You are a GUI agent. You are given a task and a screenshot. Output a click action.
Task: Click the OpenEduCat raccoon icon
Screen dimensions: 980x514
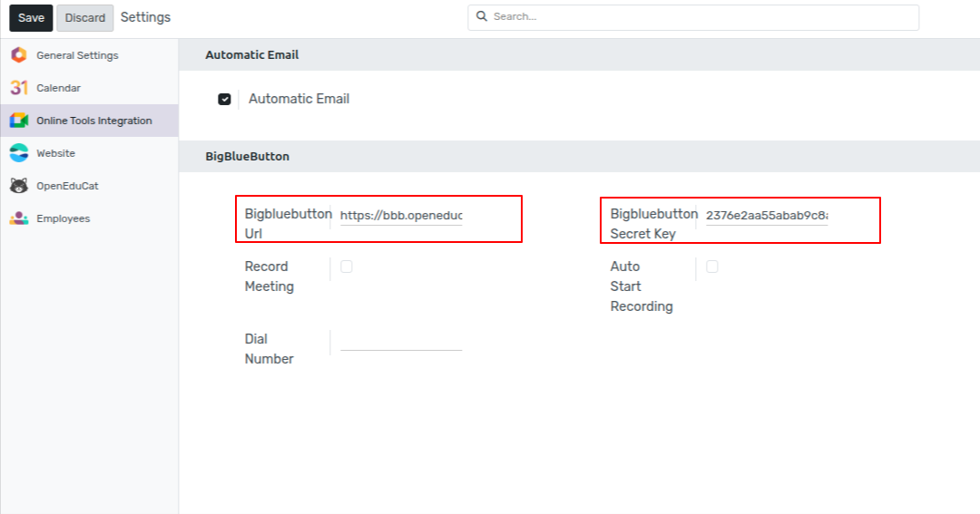(19, 186)
